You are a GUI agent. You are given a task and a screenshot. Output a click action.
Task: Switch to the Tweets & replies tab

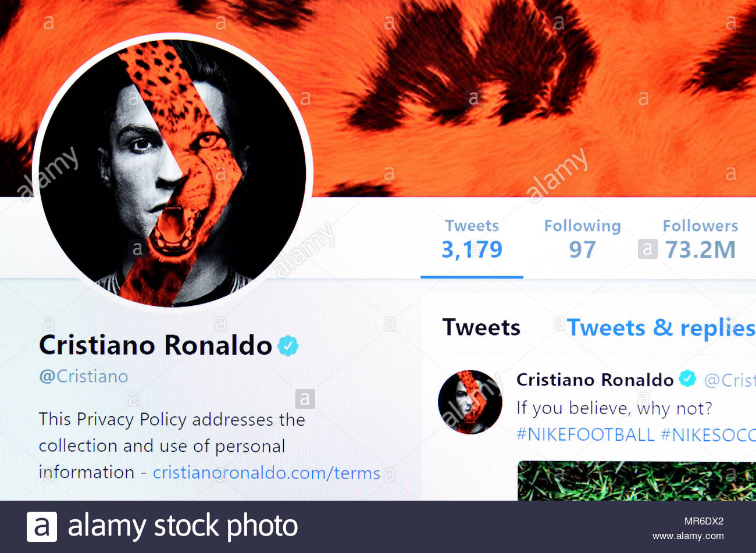point(661,328)
